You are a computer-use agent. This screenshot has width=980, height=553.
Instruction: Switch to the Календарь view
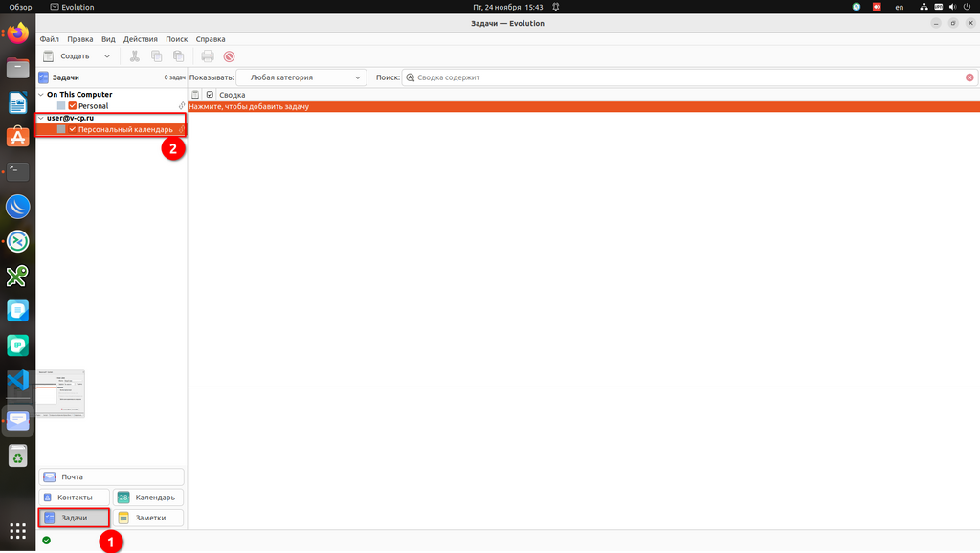tap(148, 498)
